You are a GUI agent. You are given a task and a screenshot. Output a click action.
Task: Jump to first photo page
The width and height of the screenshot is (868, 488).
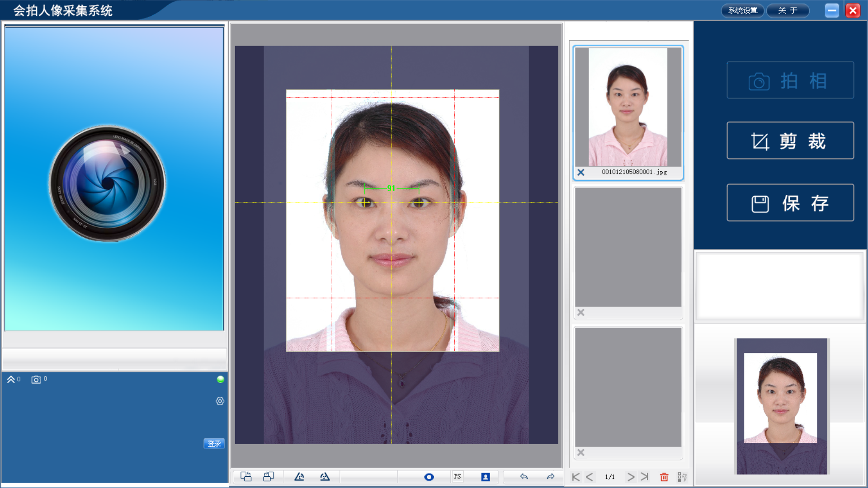point(576,477)
